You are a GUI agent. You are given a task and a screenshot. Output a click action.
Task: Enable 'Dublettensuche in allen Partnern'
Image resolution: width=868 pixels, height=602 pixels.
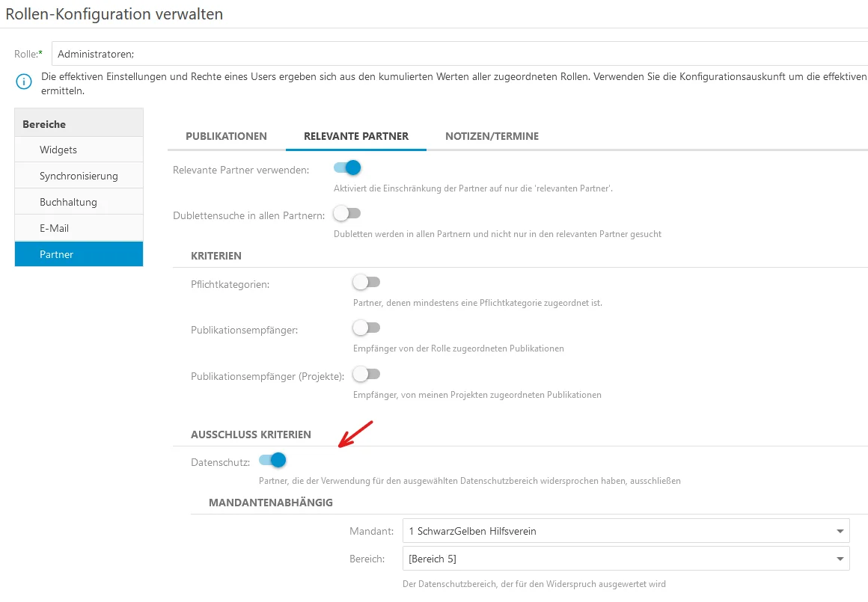point(345,213)
